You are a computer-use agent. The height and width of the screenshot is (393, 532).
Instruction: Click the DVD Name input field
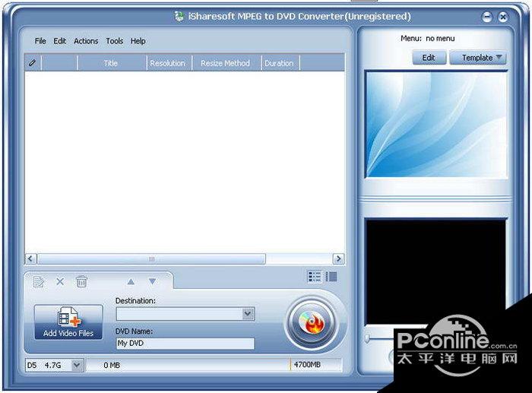tap(185, 344)
